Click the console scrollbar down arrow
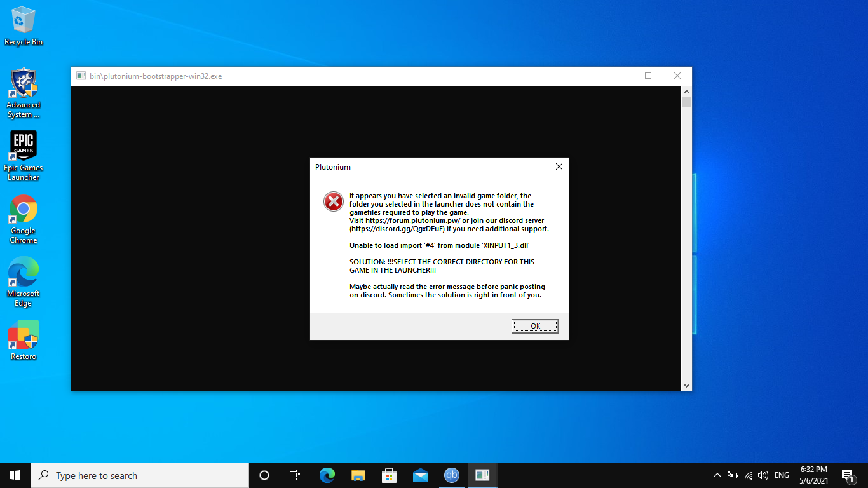The image size is (868, 488). click(x=686, y=386)
